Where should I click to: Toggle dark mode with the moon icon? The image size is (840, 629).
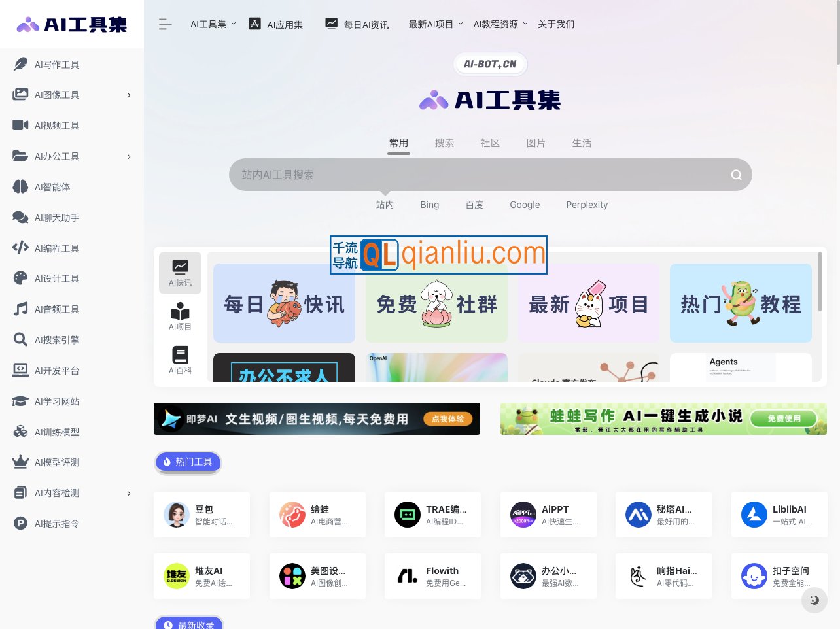coord(814,600)
